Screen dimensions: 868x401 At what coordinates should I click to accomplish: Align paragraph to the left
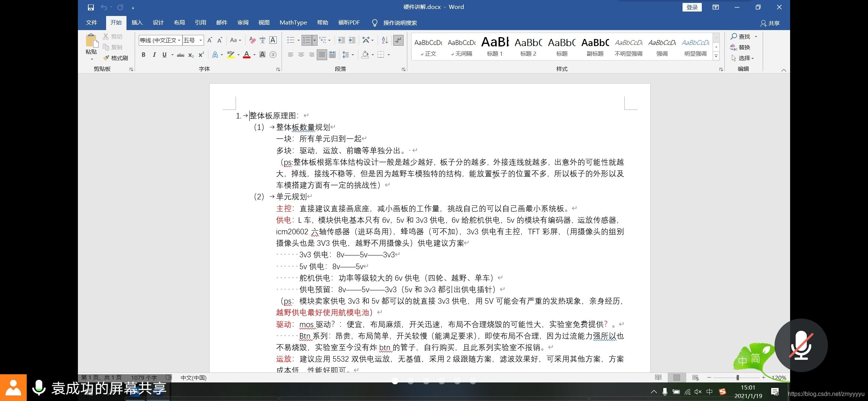point(291,55)
